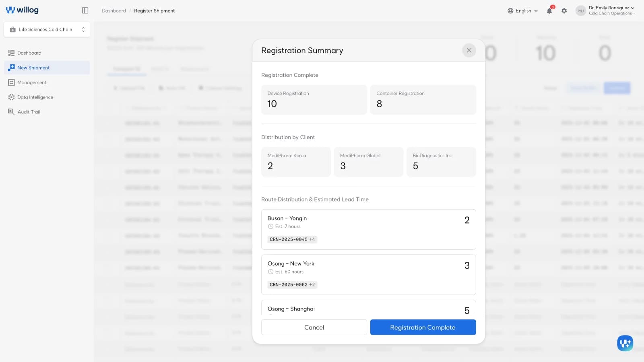Viewport: 644px width, 362px height.
Task: Click the willog logo
Action: click(22, 10)
